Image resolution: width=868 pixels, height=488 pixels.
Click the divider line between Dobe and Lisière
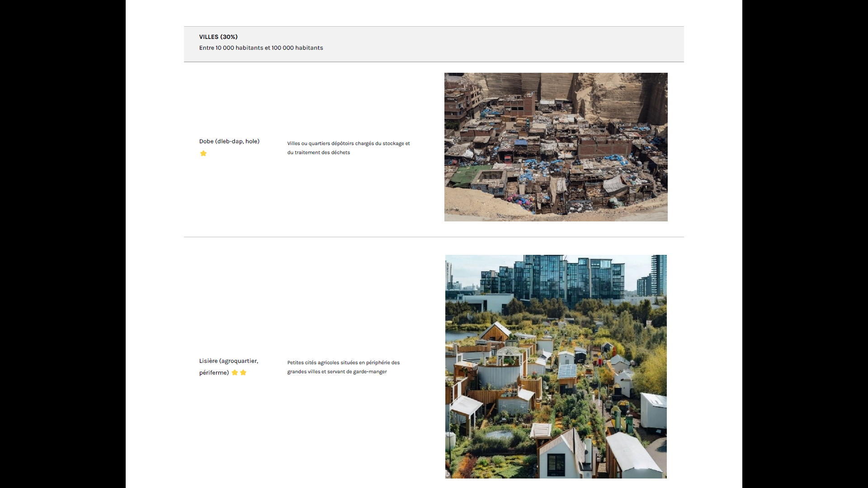point(434,237)
